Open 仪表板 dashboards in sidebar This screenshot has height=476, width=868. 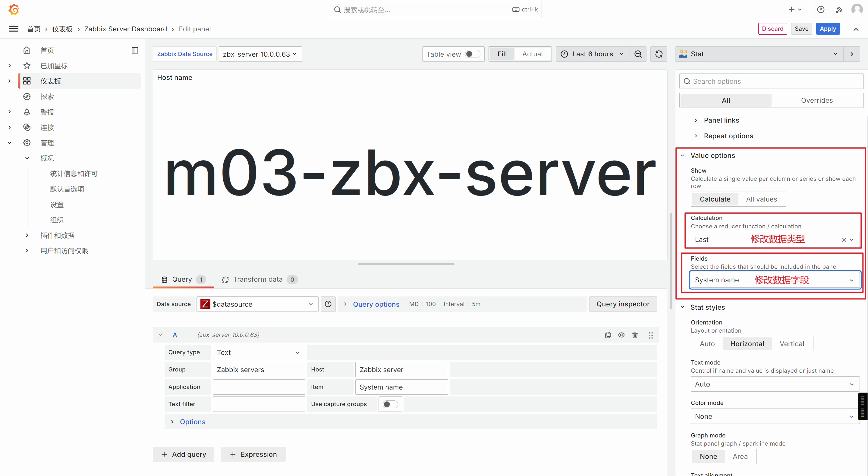point(51,81)
